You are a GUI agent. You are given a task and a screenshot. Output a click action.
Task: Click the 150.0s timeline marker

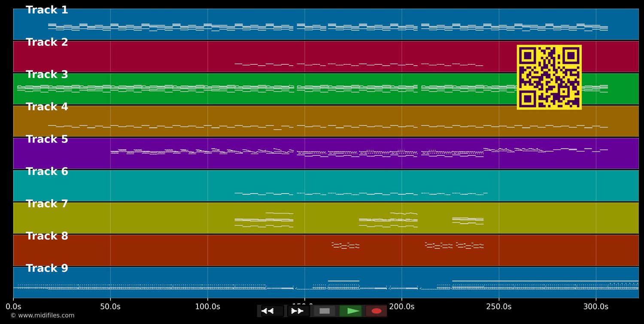(305, 306)
